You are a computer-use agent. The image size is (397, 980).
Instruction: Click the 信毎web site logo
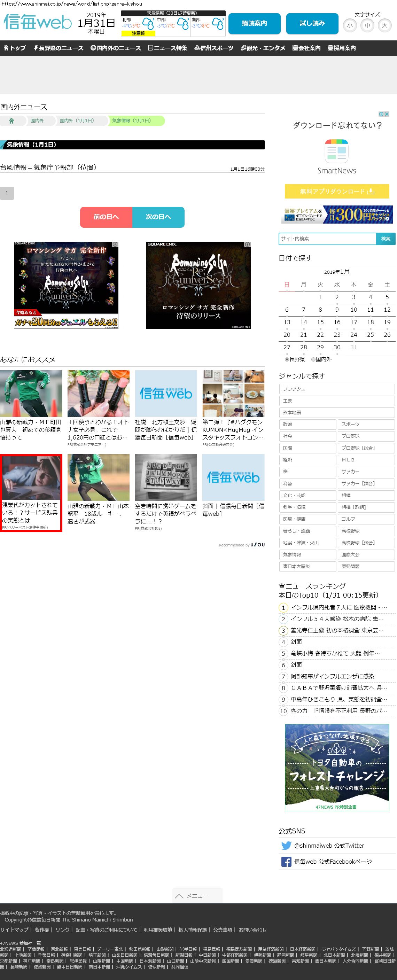tap(37, 22)
